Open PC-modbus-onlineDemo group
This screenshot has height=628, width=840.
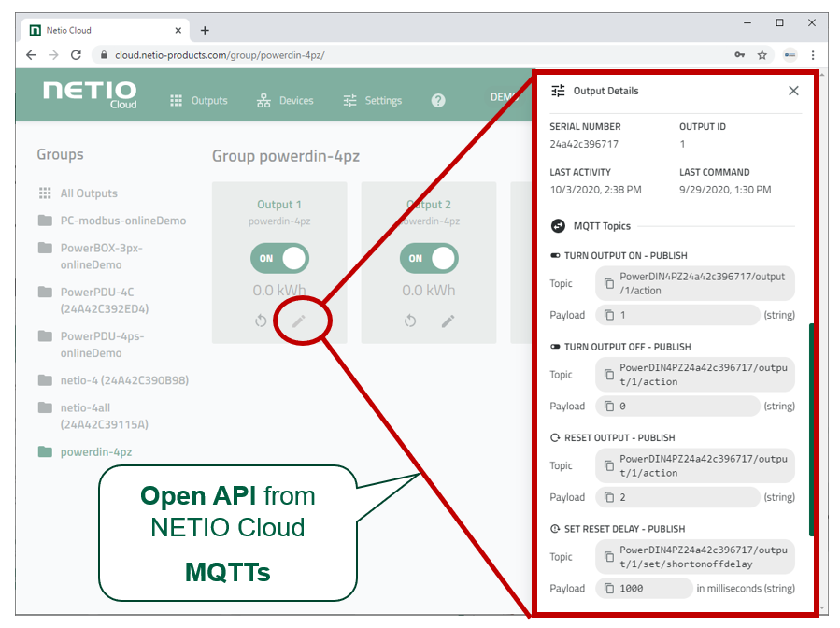click(112, 221)
